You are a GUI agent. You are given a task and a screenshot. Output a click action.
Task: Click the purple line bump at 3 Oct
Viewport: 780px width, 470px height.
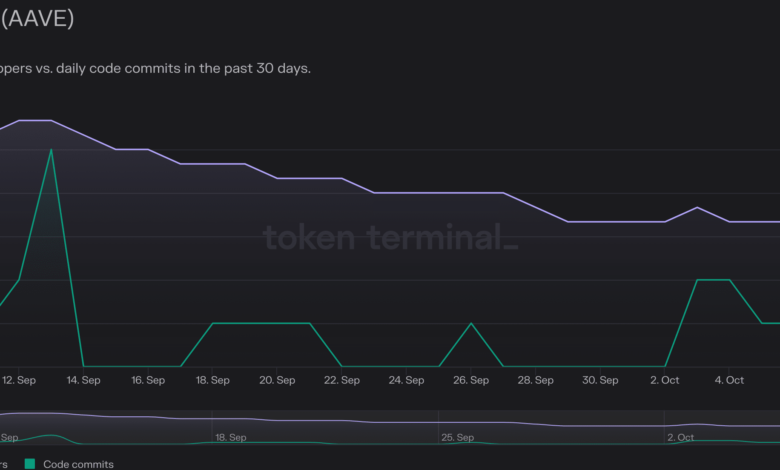click(x=697, y=208)
